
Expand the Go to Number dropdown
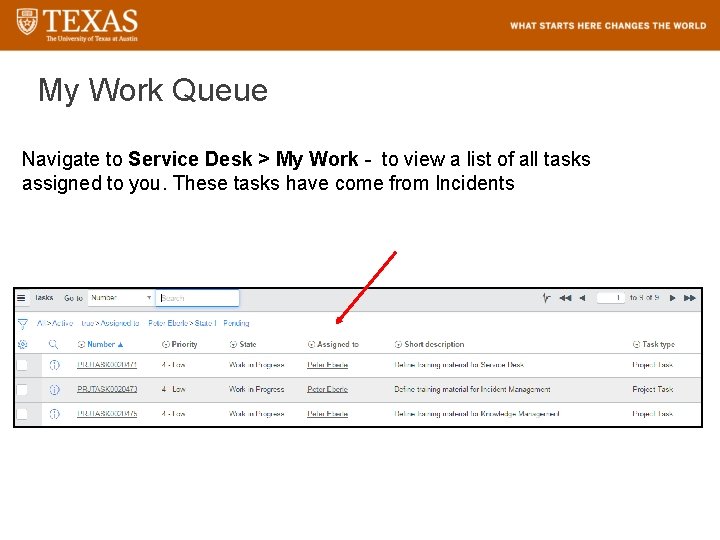[121, 298]
